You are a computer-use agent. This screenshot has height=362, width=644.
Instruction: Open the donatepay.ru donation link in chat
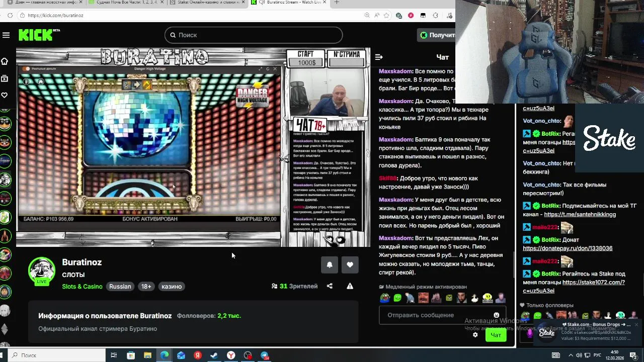[x=568, y=248]
